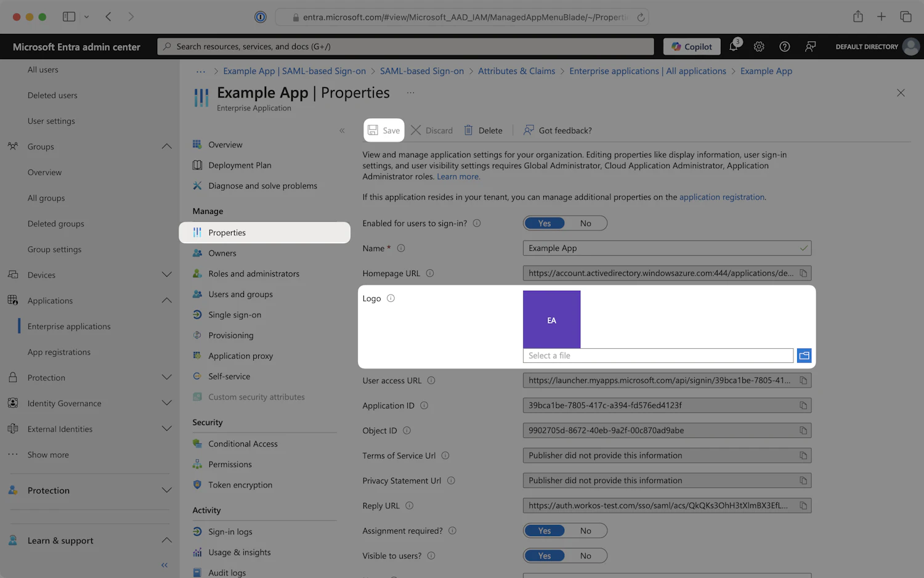Set Enabled for users to sign-in to No

[586, 223]
